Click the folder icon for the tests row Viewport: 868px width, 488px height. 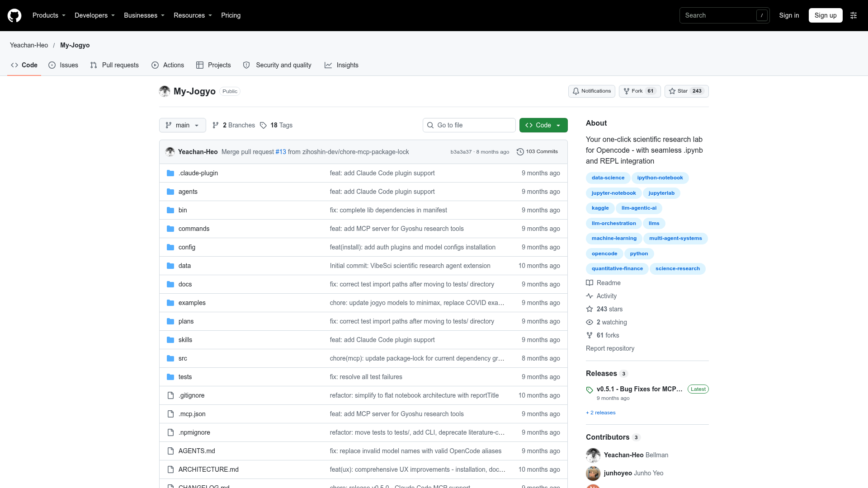[x=170, y=377]
